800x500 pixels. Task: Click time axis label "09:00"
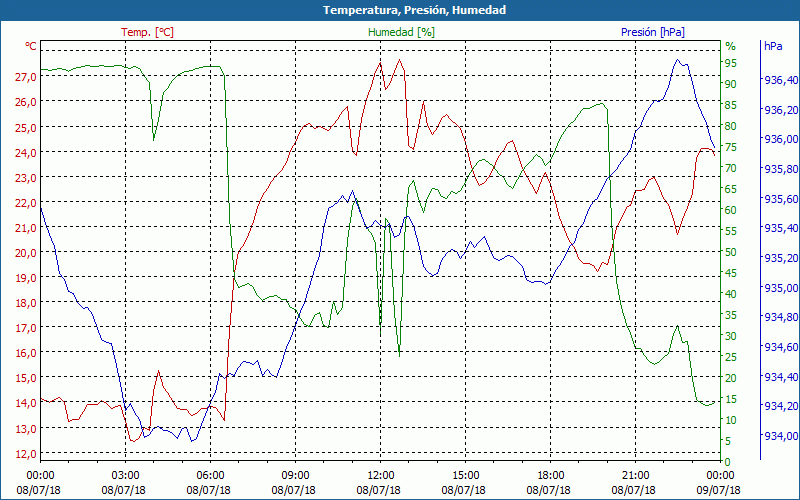(x=295, y=476)
